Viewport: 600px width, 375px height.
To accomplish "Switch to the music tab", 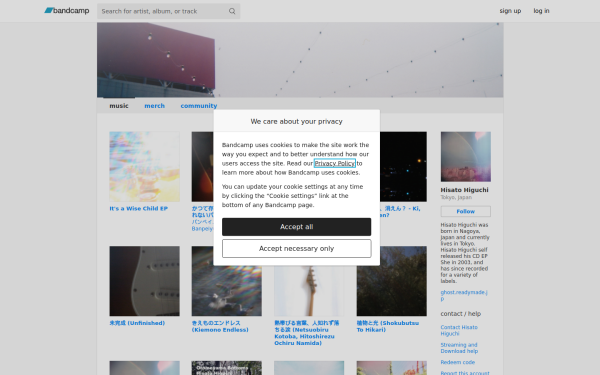I will [119, 106].
